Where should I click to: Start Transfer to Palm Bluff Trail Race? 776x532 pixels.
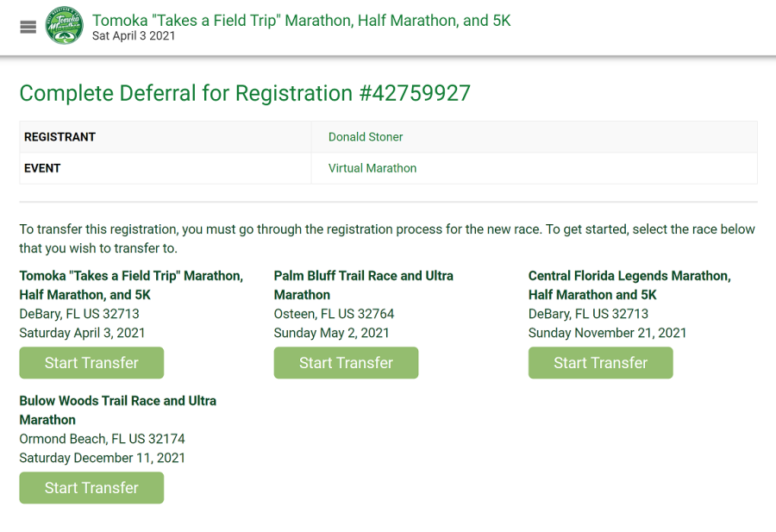[346, 363]
